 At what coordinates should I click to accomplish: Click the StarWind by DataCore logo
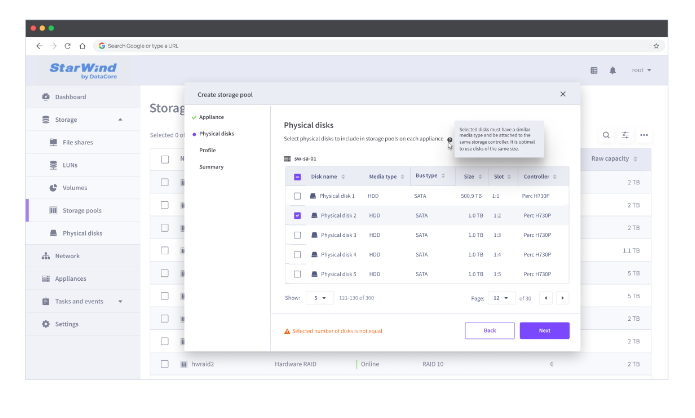coord(83,70)
